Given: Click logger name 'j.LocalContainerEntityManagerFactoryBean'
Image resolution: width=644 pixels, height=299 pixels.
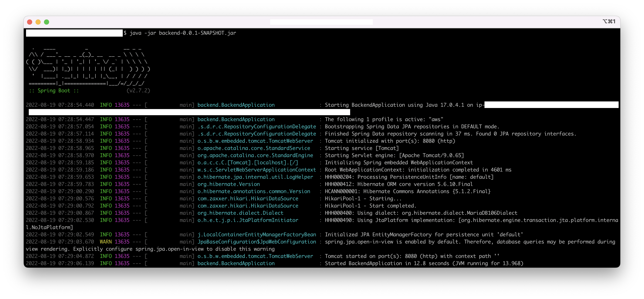Looking at the screenshot, I should point(257,235).
